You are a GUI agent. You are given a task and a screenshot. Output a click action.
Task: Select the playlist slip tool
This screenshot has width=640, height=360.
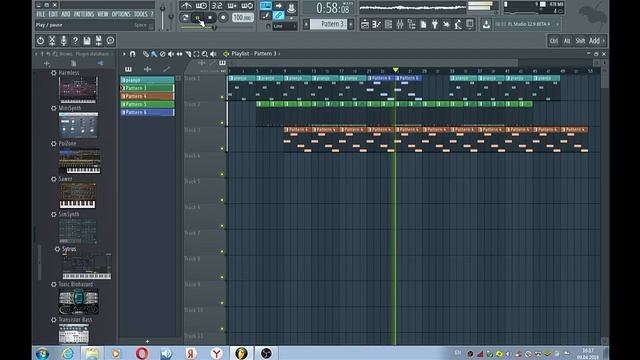click(x=180, y=54)
